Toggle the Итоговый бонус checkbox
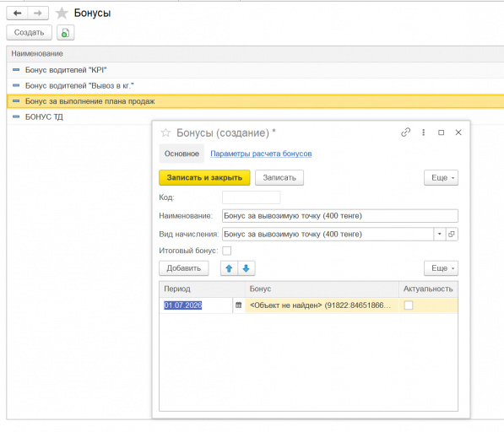Screen dimensions: 504x432 [226, 251]
